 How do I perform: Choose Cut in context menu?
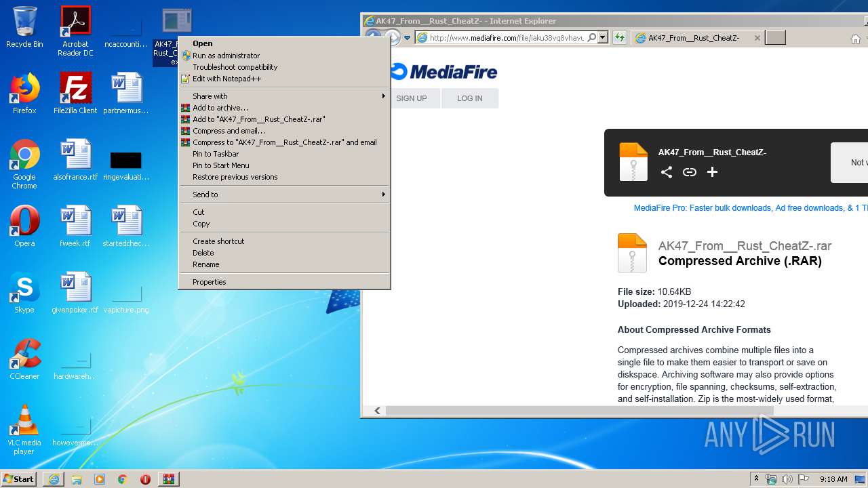click(284, 212)
